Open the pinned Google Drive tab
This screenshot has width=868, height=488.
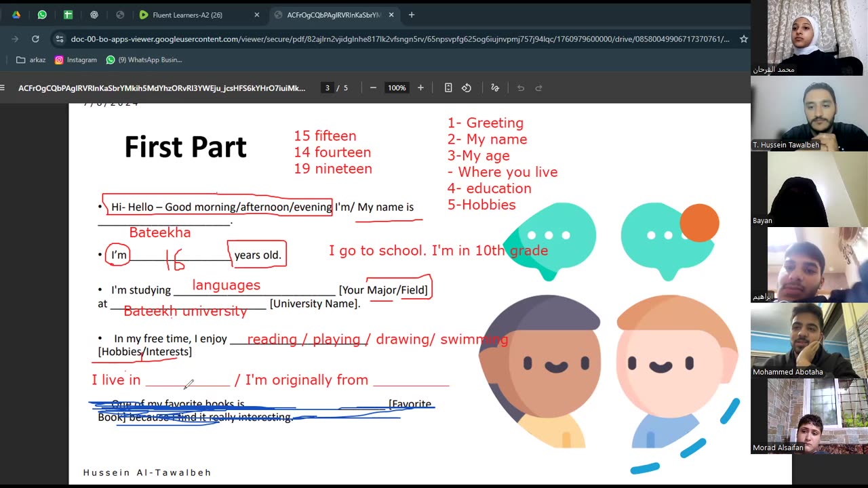click(16, 15)
